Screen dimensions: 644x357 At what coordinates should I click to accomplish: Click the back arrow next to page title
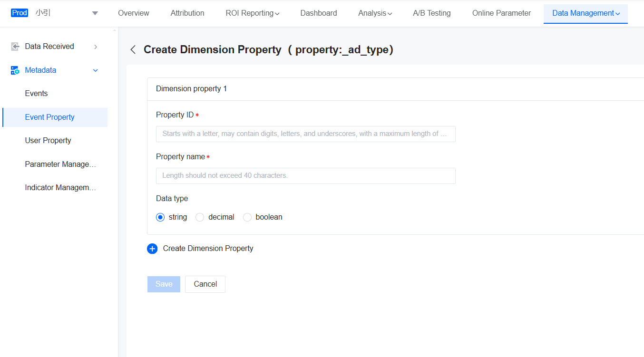133,49
